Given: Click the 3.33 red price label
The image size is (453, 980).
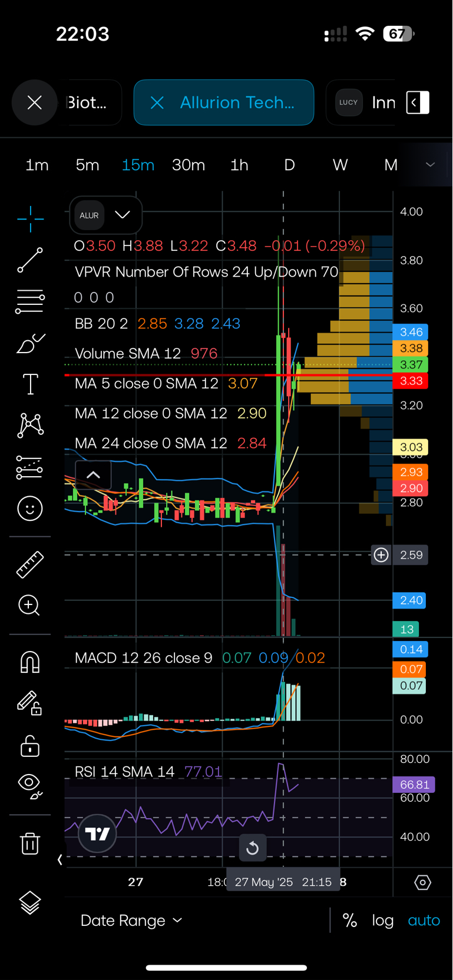Looking at the screenshot, I should tap(411, 381).
